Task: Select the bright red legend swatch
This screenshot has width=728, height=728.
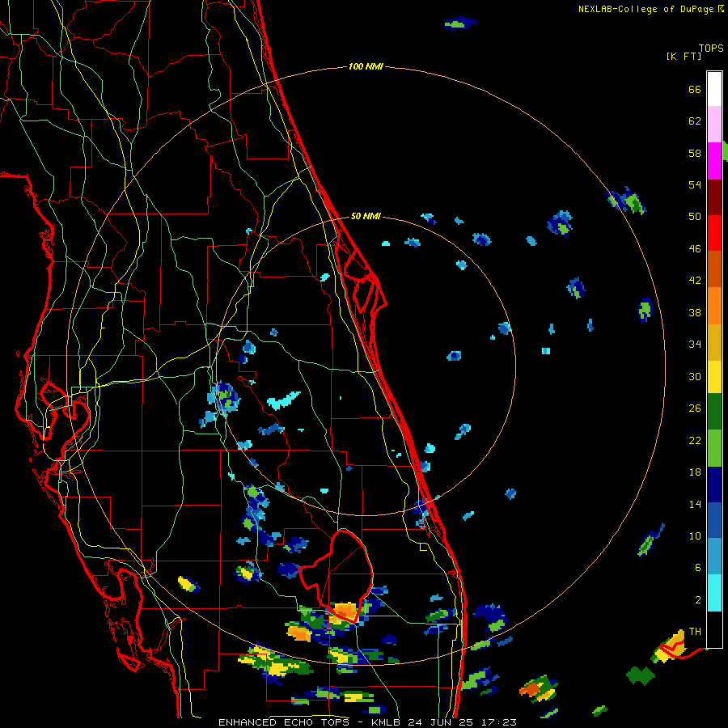Action: [x=714, y=233]
